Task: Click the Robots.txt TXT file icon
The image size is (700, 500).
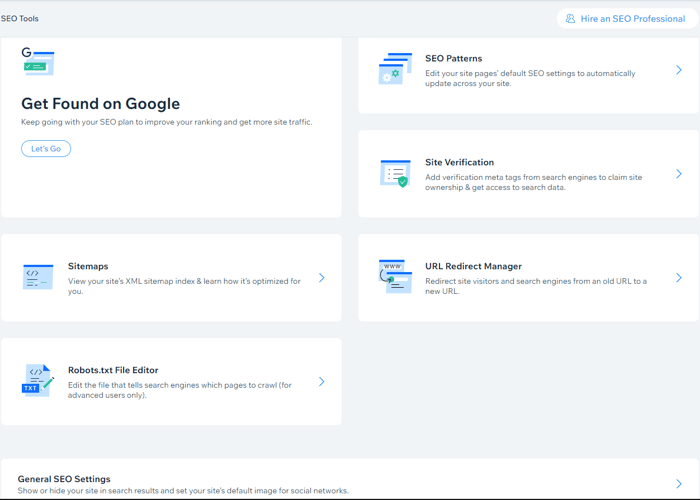Action: (38, 381)
